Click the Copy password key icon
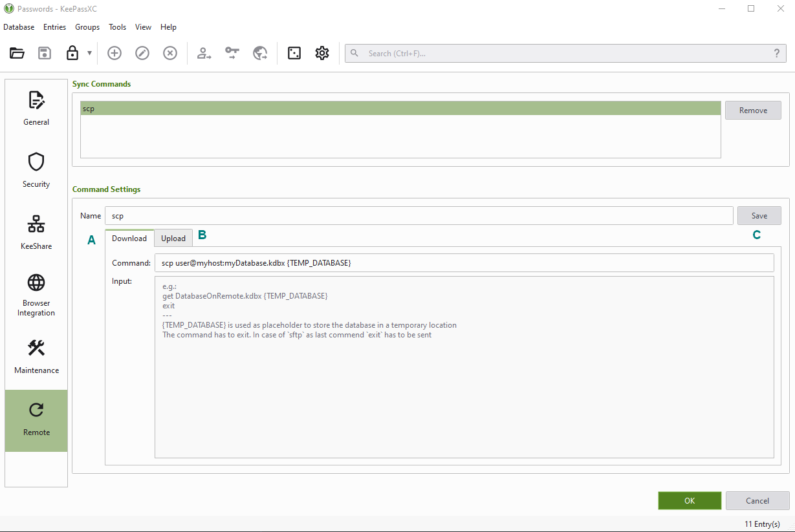 (232, 54)
